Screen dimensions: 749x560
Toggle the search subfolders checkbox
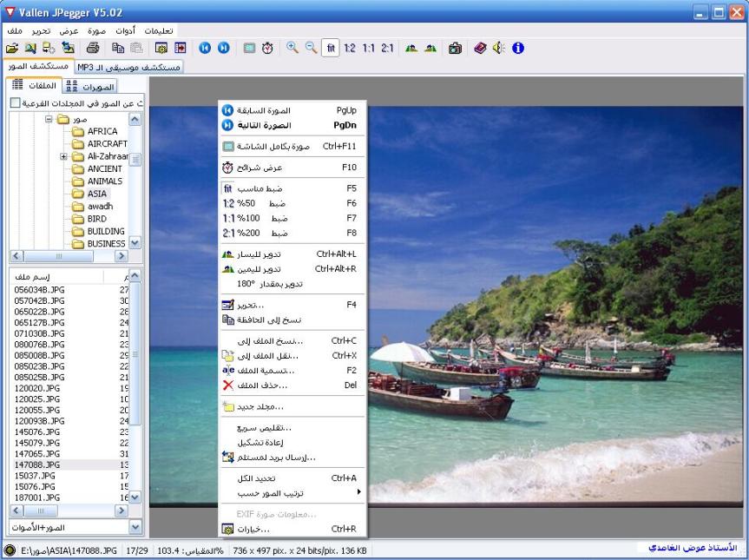16,102
